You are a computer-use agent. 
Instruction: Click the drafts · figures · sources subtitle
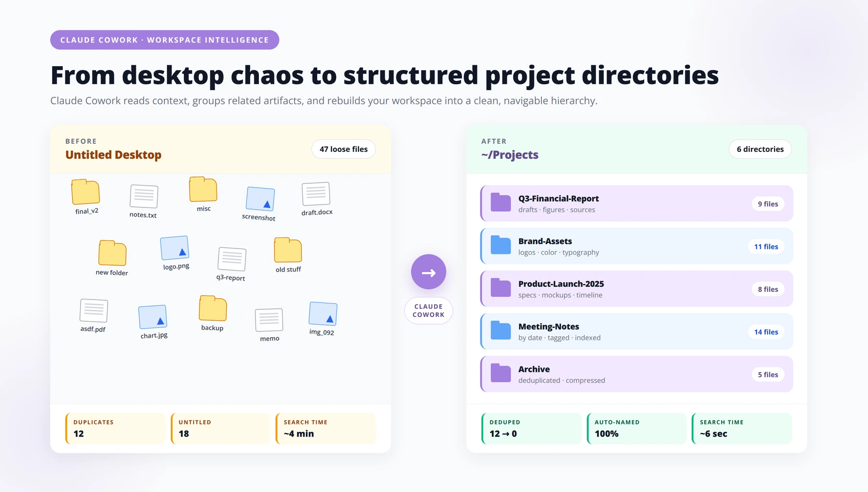(x=556, y=210)
